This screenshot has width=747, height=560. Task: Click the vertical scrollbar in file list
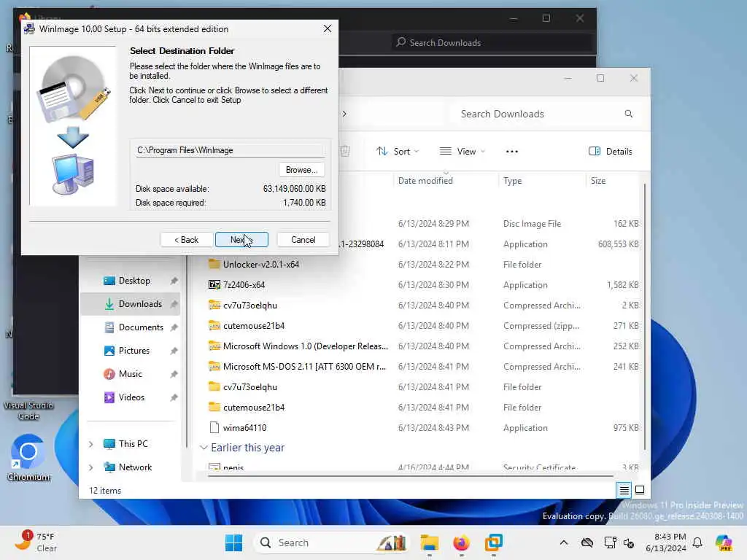coord(645,316)
